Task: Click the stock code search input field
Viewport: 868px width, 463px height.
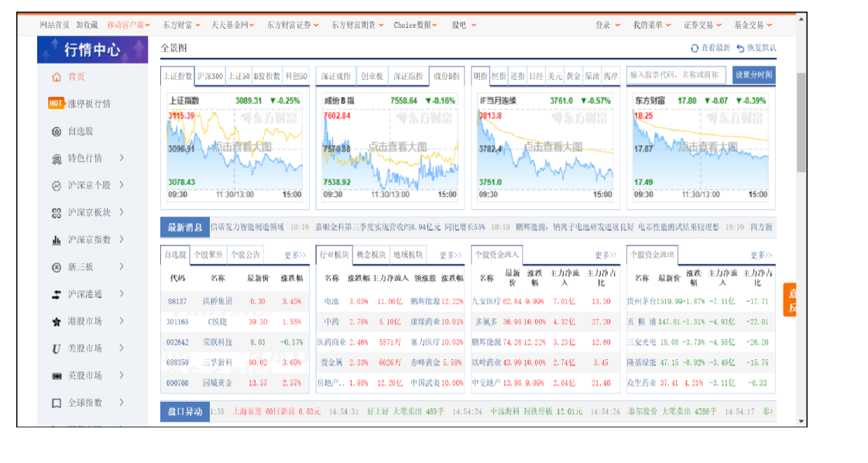Action: (x=676, y=75)
